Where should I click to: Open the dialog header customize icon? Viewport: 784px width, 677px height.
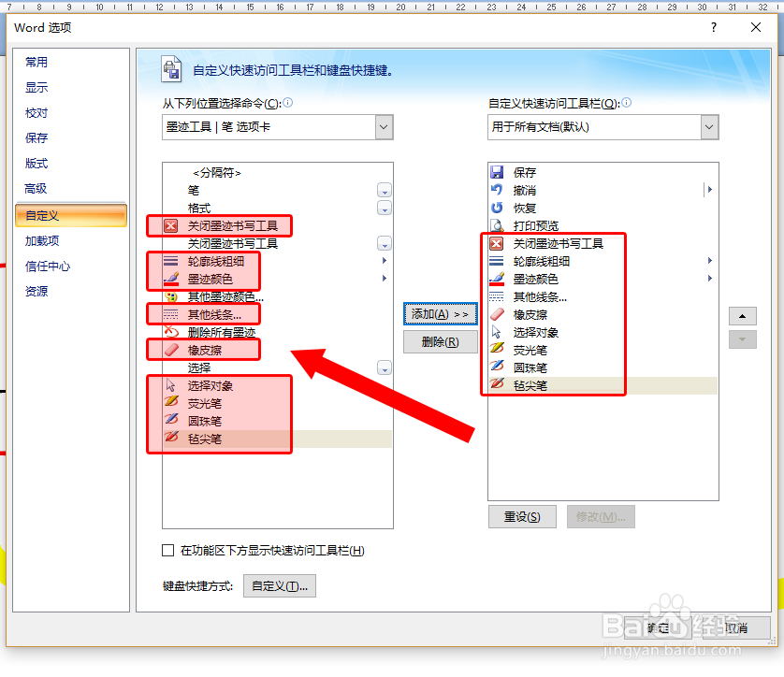click(171, 69)
